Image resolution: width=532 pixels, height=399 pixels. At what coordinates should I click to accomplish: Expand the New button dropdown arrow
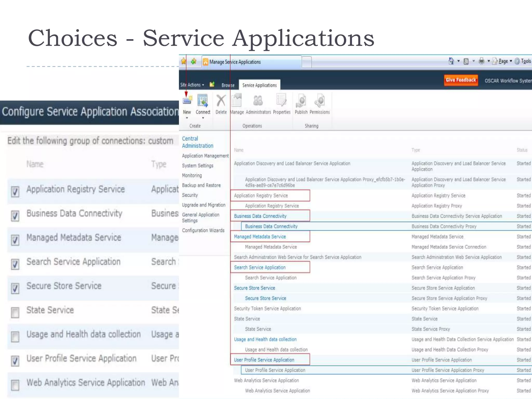click(187, 118)
